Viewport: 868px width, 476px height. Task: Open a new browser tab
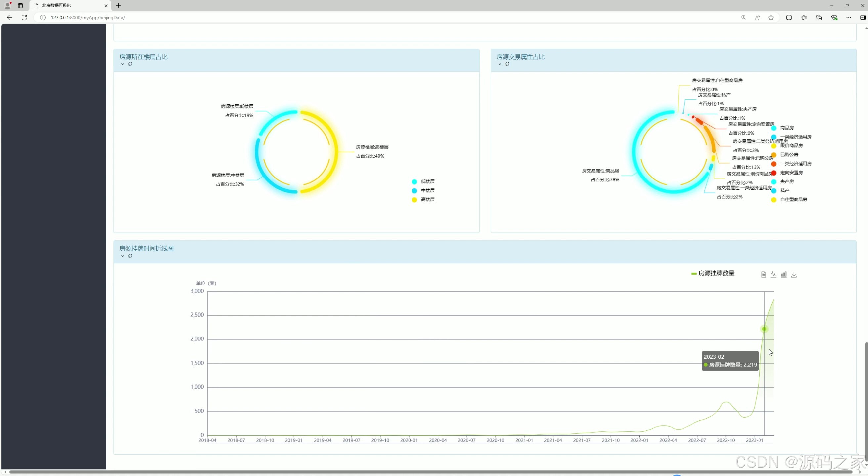(x=118, y=5)
